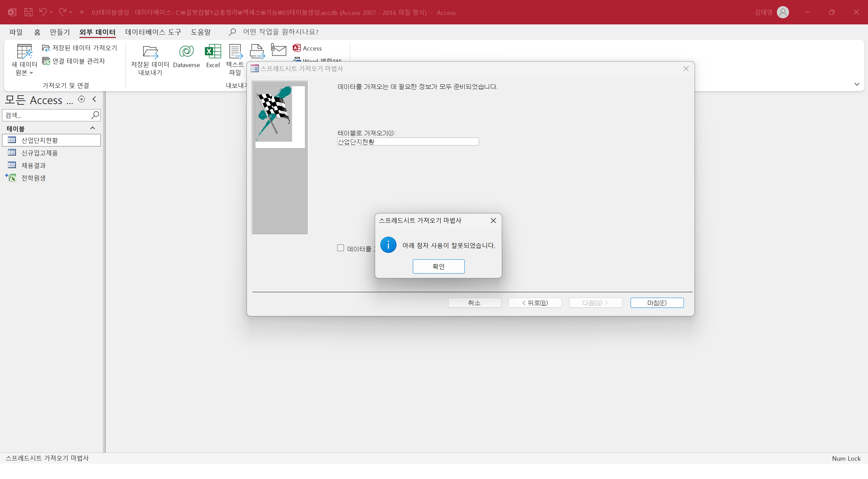Viewport: 868px width, 479px height.
Task: Select the 전학원생 linked table item
Action: pos(34,178)
